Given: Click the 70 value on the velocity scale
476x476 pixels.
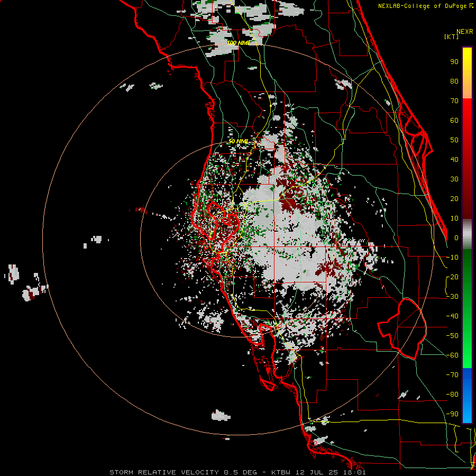Looking at the screenshot, I should pos(454,101).
